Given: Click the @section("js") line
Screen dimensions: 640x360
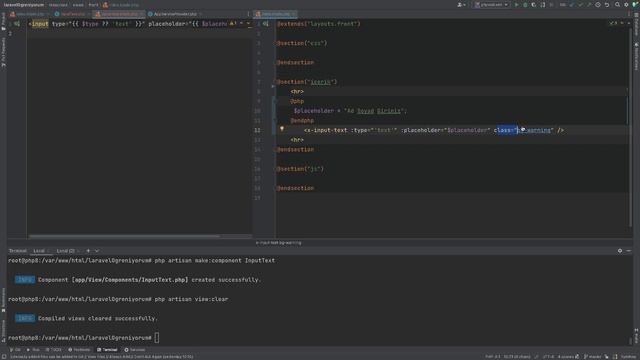Looking at the screenshot, I should [300, 169].
